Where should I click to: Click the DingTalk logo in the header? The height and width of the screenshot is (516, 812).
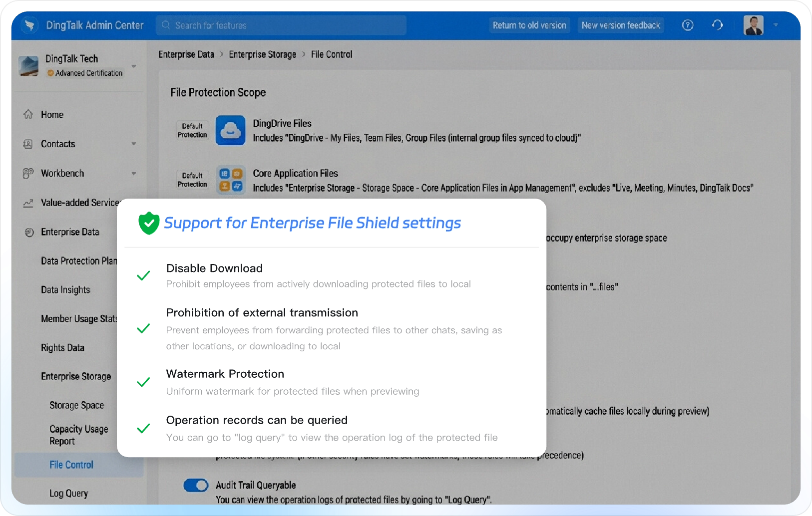click(x=30, y=25)
